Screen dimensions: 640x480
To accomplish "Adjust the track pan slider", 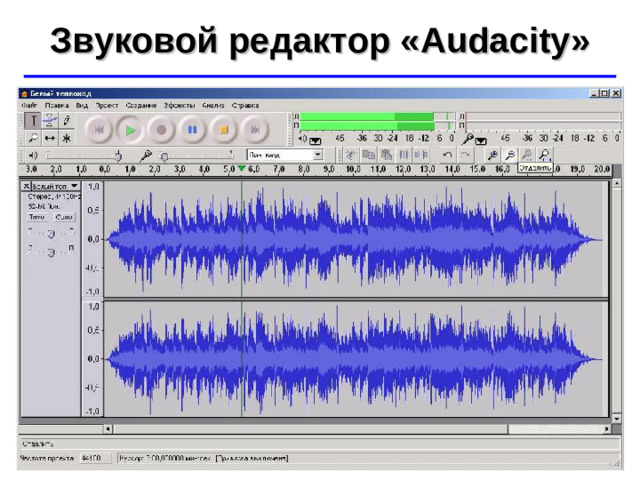I will 51,253.
